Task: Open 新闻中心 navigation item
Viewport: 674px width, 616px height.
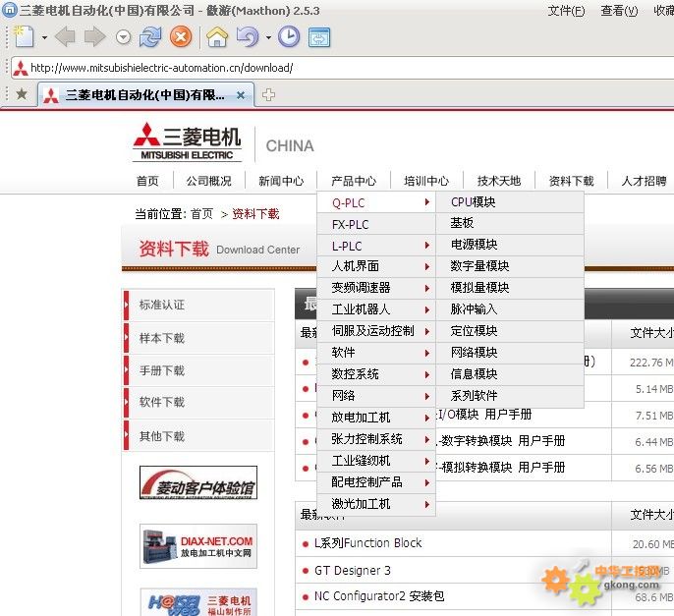Action: 281,181
